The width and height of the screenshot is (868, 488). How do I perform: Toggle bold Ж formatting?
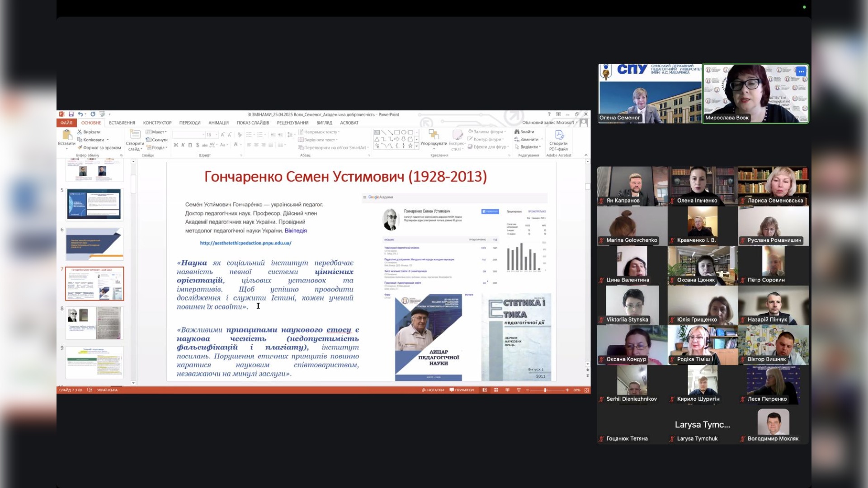point(176,145)
